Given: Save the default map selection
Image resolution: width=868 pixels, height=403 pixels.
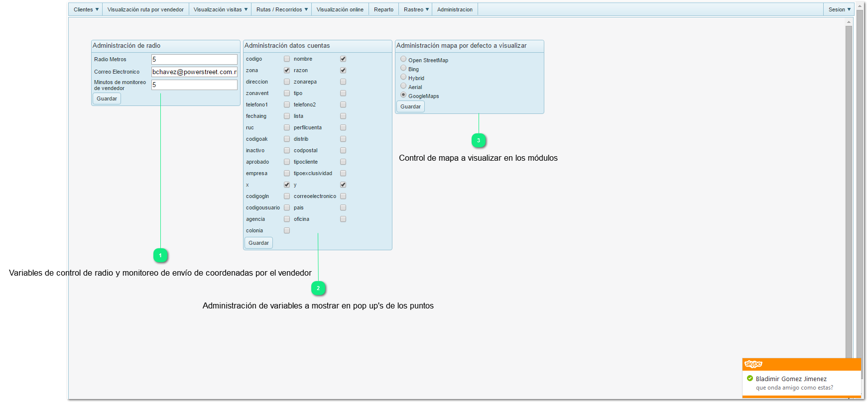Looking at the screenshot, I should coord(410,106).
